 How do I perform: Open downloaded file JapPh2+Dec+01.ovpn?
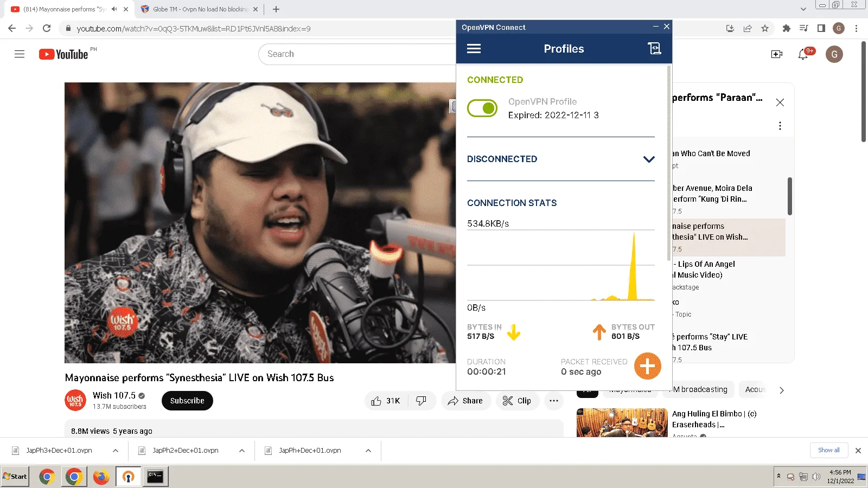[x=186, y=451]
